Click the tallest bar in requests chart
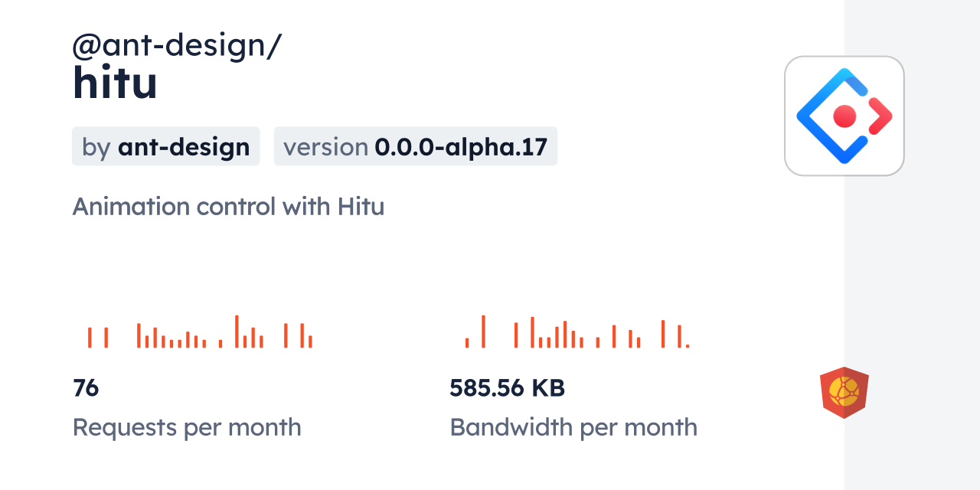 [237, 332]
